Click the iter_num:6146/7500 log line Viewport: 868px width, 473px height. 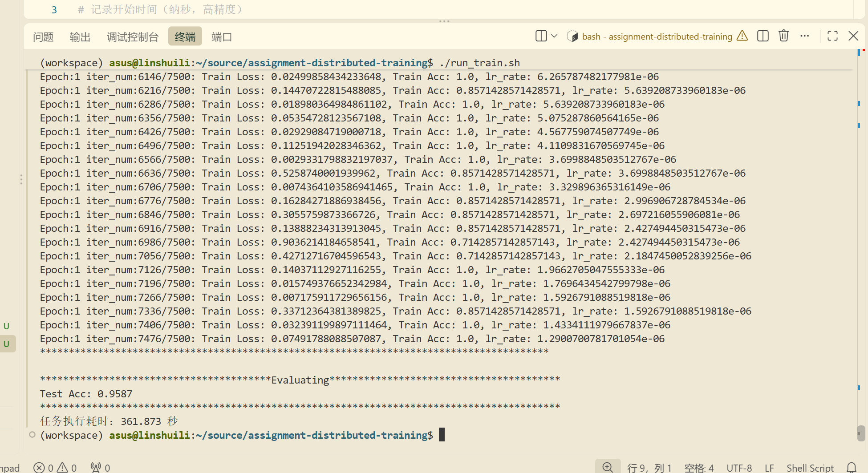click(349, 77)
